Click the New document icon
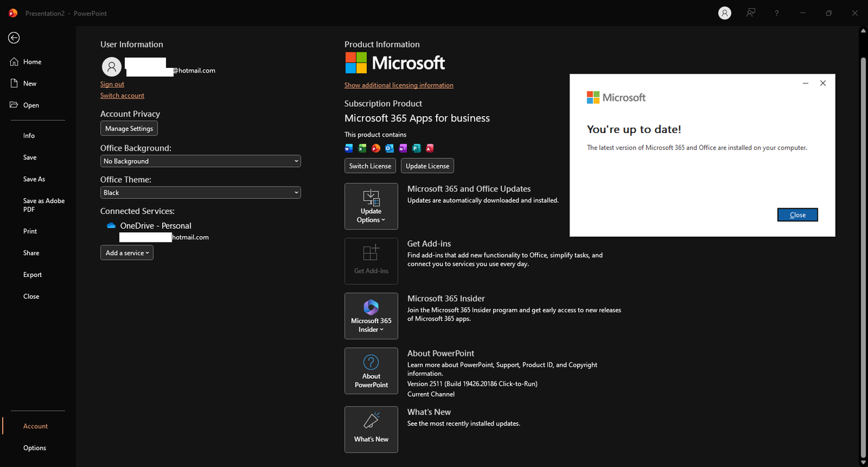Screen dimensions: 868x467 [14, 83]
